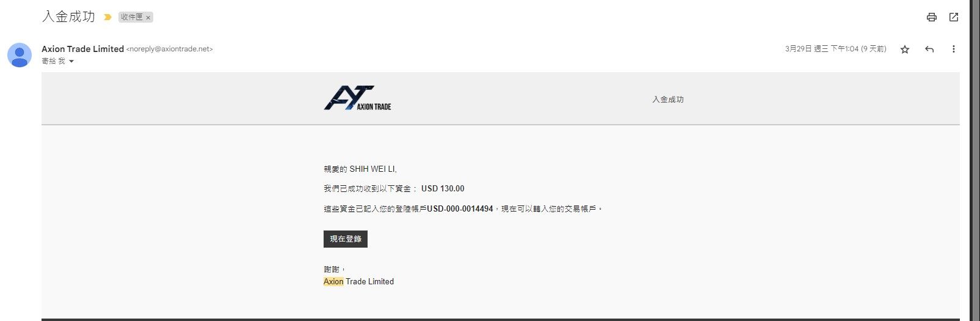Click the 現在登錄 login button
This screenshot has height=321, width=980.
[x=346, y=239]
